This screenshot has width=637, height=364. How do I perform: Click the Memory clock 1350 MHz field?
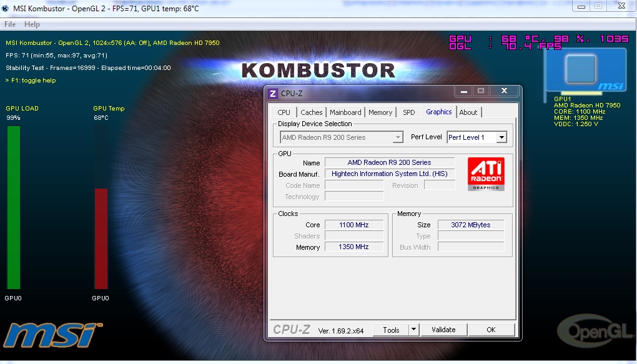point(354,247)
